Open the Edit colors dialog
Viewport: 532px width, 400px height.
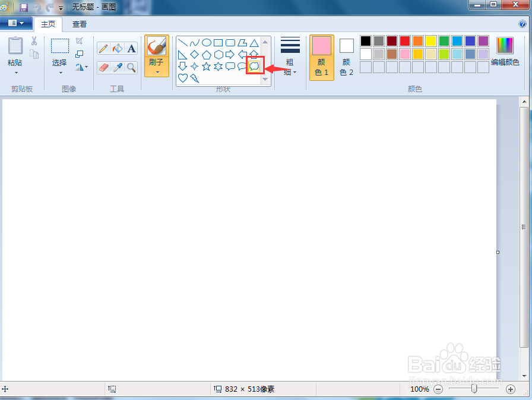[x=505, y=52]
